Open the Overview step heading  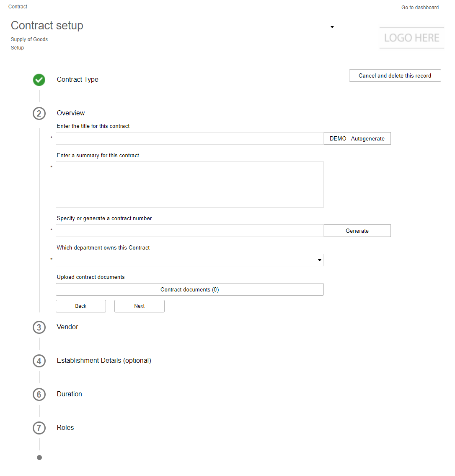(x=71, y=113)
